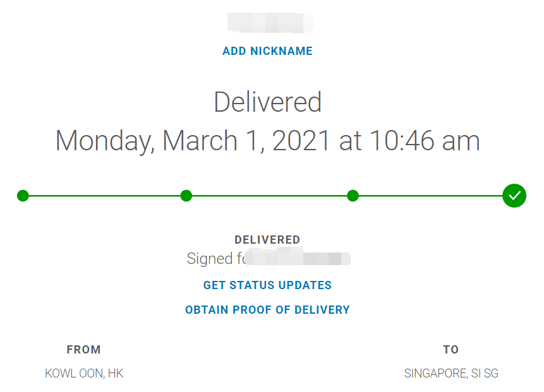Viewport: 544px width, 392px height.
Task: Click the green delivered checkmark icon
Action: pos(514,196)
